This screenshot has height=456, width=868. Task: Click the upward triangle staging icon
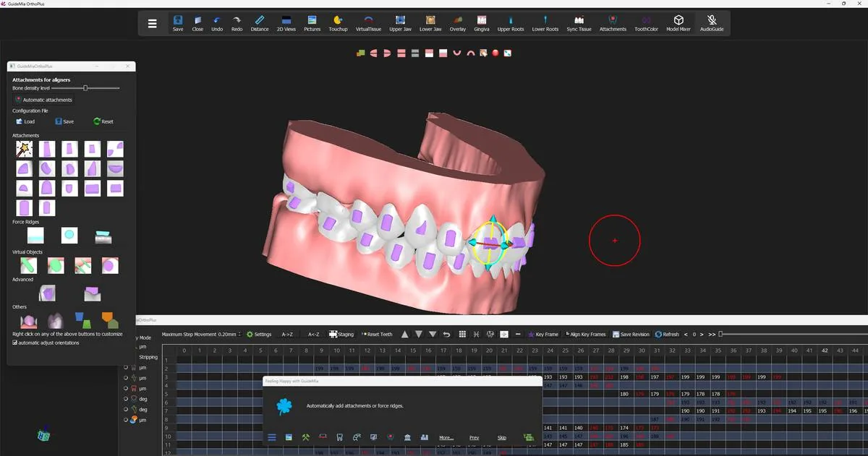point(404,334)
